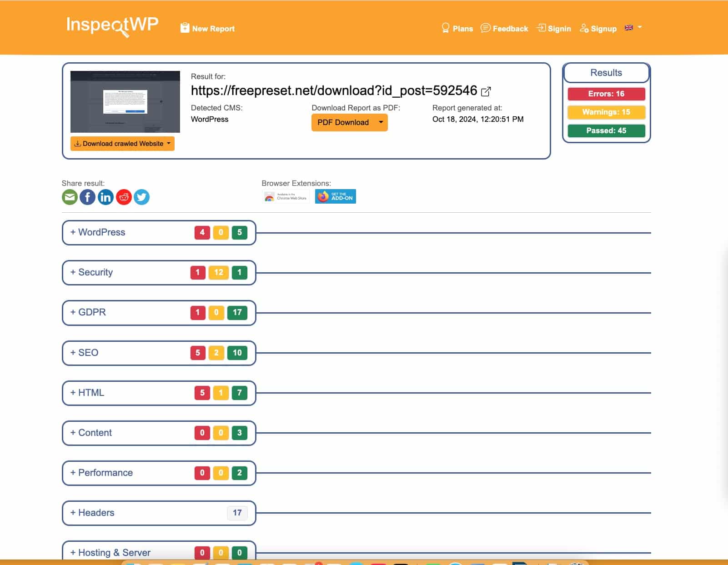
Task: Share result on LinkedIn
Action: click(x=105, y=197)
